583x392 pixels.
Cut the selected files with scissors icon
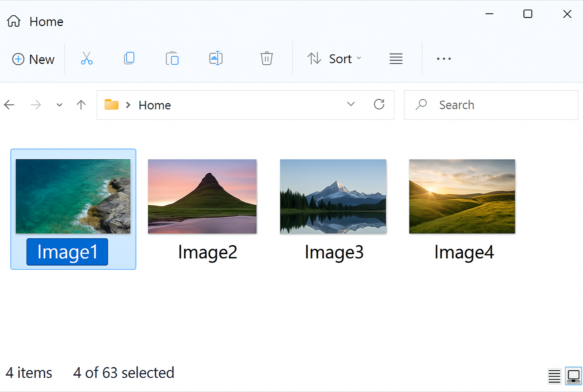(x=87, y=58)
